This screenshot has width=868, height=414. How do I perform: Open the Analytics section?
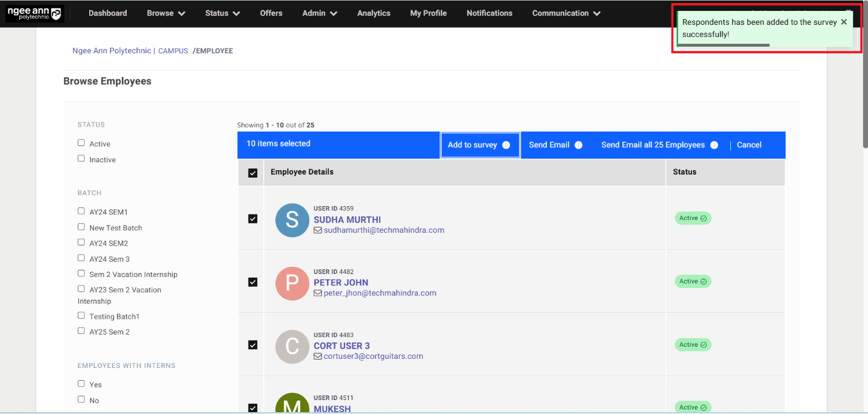pyautogui.click(x=373, y=12)
